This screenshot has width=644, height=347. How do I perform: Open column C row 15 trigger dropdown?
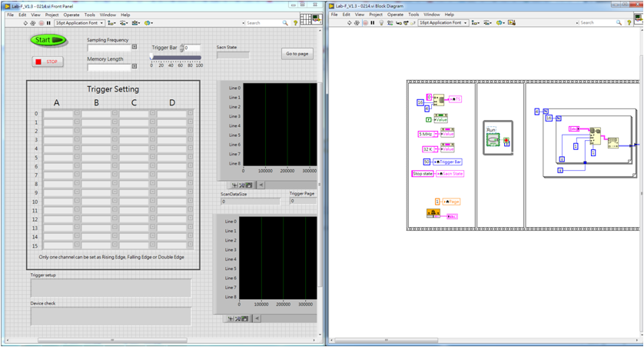[x=152, y=245]
